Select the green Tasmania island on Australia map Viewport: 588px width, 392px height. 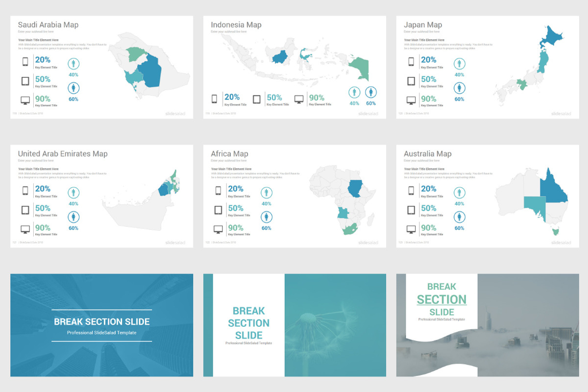pos(555,231)
